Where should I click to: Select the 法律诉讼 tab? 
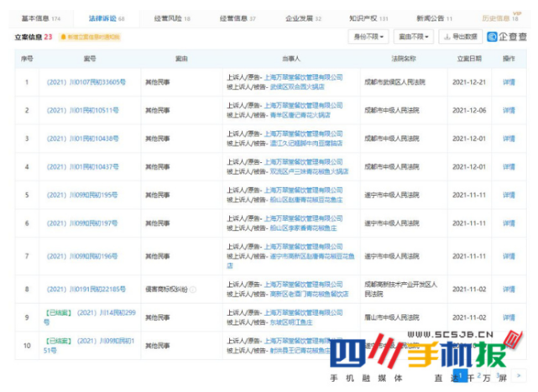tap(107, 18)
